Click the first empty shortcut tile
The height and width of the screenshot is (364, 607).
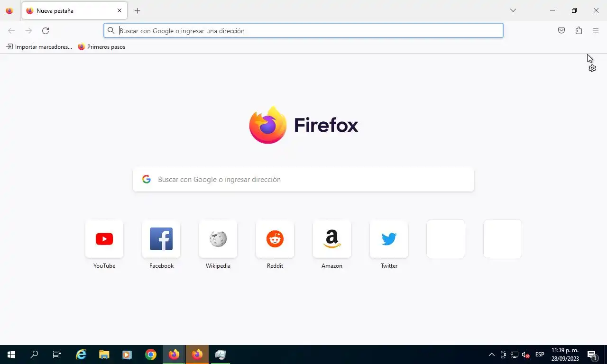446,239
